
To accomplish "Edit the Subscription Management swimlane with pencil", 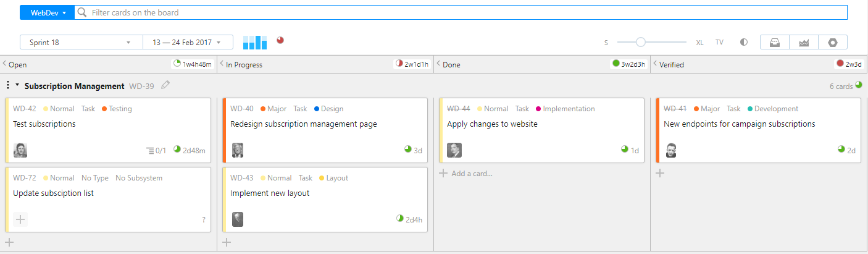I will coord(165,85).
